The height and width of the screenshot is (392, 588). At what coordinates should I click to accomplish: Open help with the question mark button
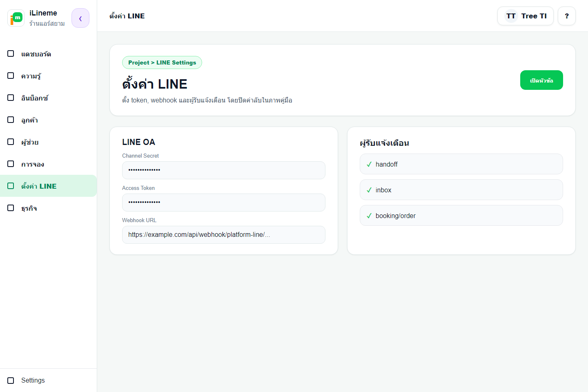tap(567, 16)
